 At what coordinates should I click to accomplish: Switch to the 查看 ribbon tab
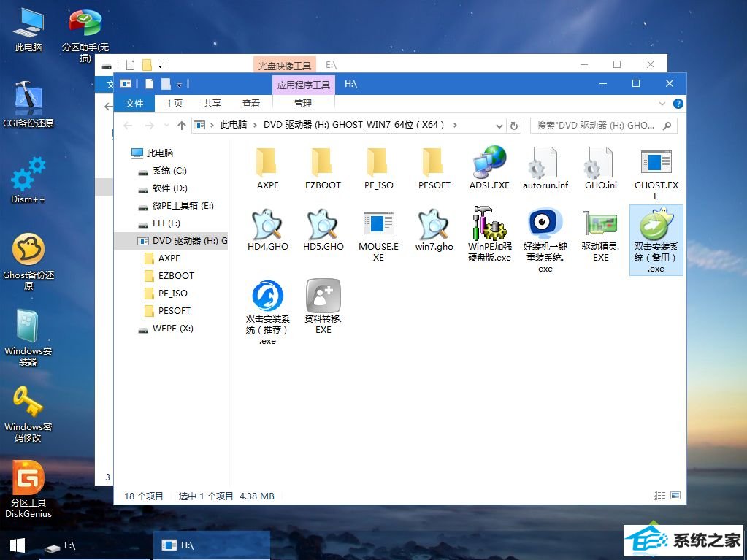(251, 104)
